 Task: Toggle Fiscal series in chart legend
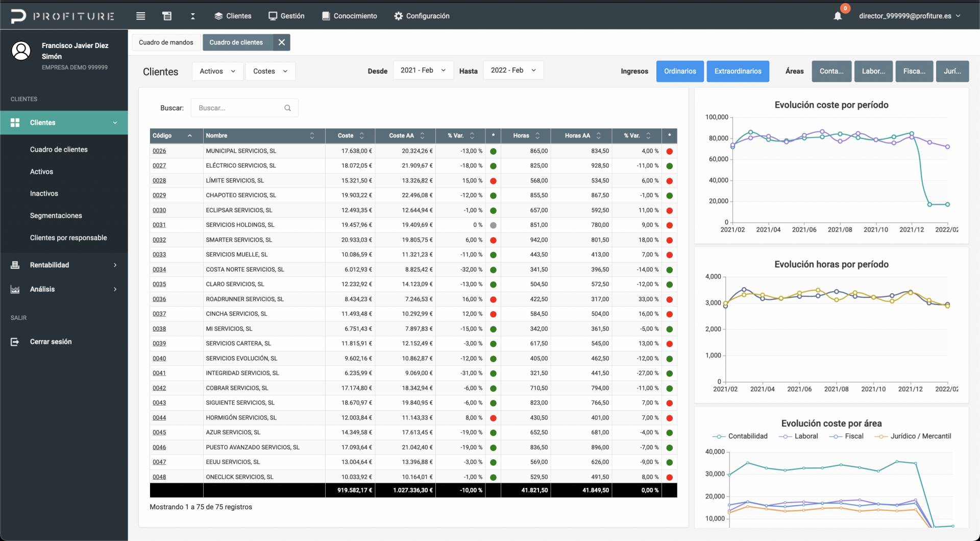[x=846, y=436]
